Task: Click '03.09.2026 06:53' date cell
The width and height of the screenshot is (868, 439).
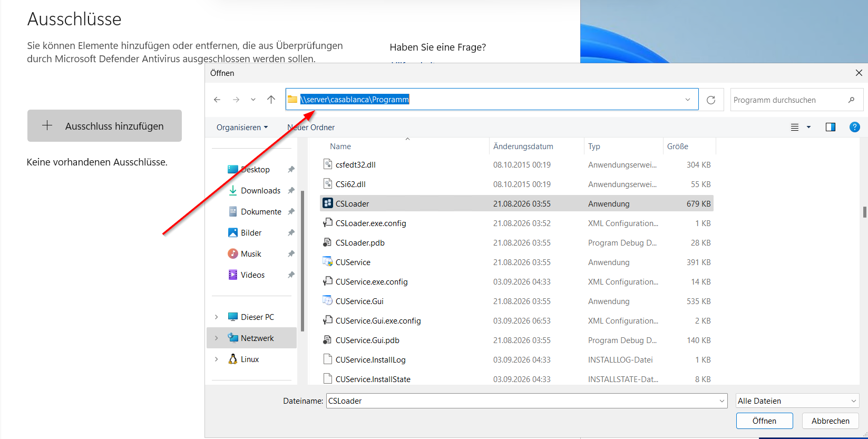Action: point(522,320)
